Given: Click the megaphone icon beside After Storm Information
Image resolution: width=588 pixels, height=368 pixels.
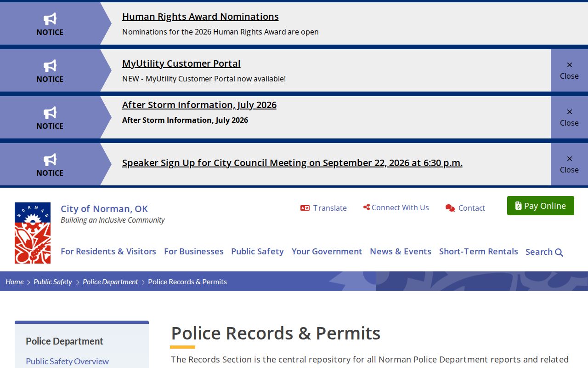Looking at the screenshot, I should click(50, 113).
